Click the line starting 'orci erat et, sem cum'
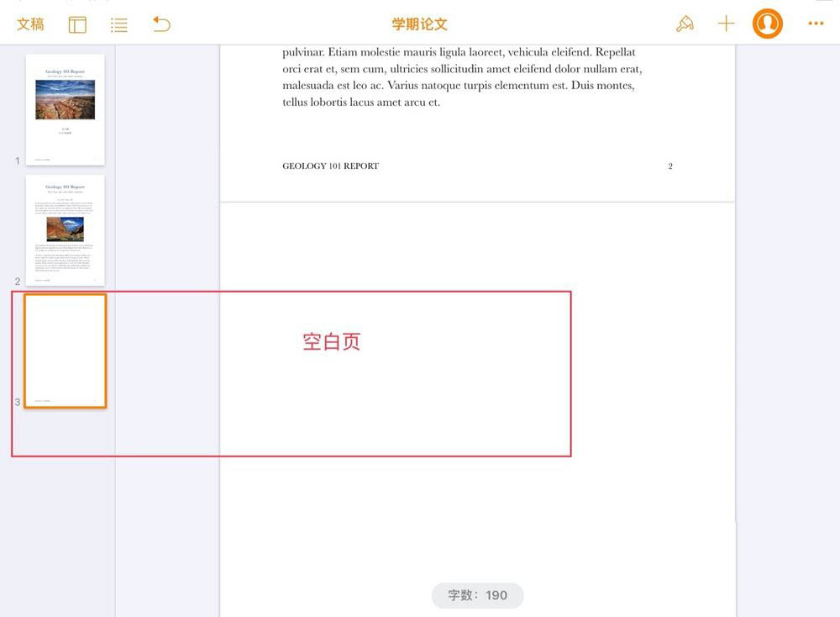 point(462,69)
